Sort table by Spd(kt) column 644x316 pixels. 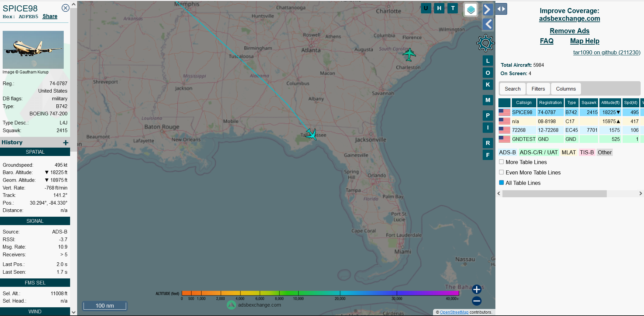pos(631,103)
